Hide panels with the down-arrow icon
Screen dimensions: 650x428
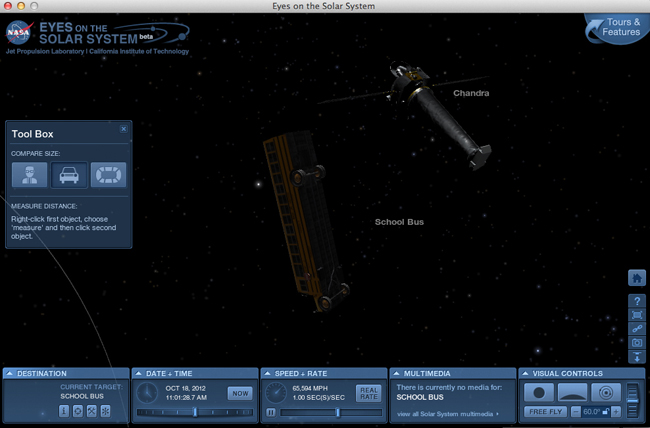[x=637, y=357]
